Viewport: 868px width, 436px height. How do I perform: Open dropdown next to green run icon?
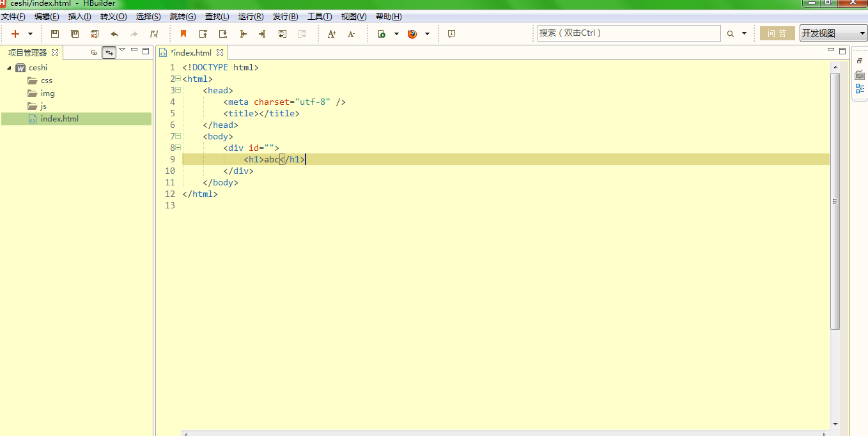[396, 34]
